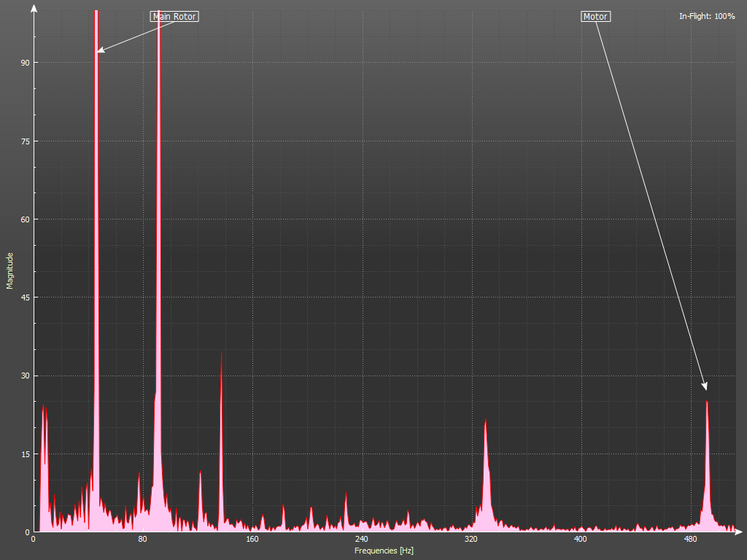This screenshot has height=560, width=747.
Task: Click the arrowhead pointing at the motor peak
Action: click(x=705, y=386)
